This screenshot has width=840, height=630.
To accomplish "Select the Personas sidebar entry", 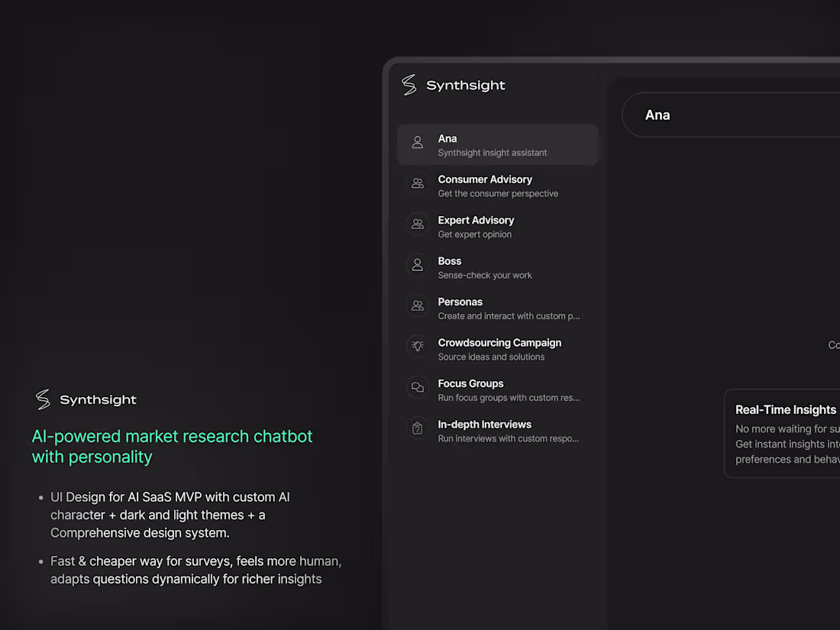I will pyautogui.click(x=498, y=308).
